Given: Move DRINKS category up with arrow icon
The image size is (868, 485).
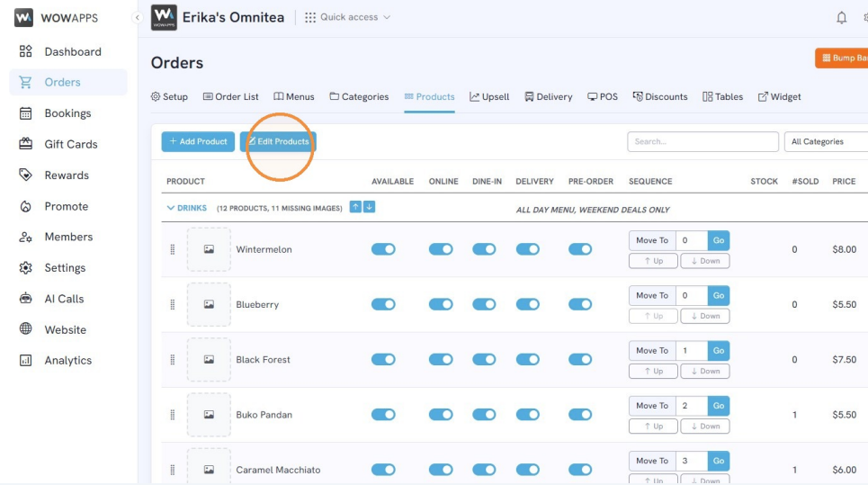Looking at the screenshot, I should coord(355,207).
